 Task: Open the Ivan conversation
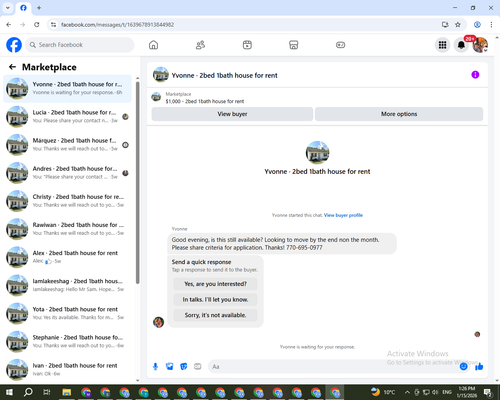point(67,370)
